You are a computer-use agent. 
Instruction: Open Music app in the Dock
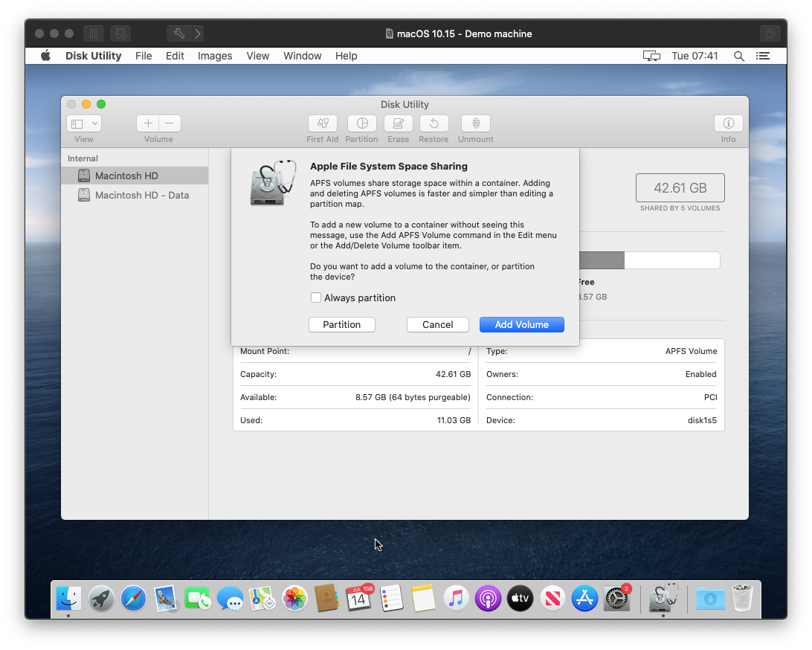coord(456,599)
